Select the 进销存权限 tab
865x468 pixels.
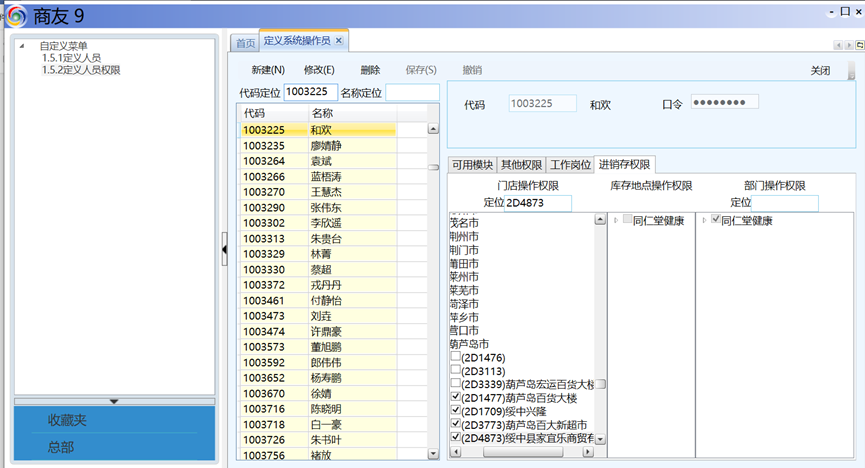(x=624, y=164)
